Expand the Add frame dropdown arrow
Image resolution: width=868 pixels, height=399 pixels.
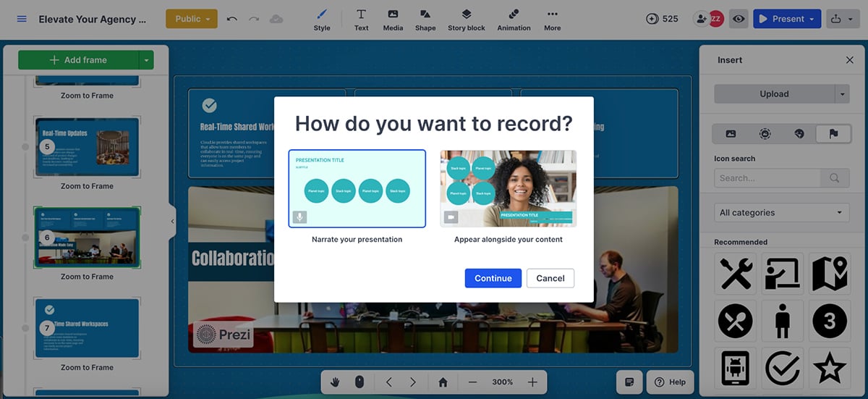[x=147, y=60]
